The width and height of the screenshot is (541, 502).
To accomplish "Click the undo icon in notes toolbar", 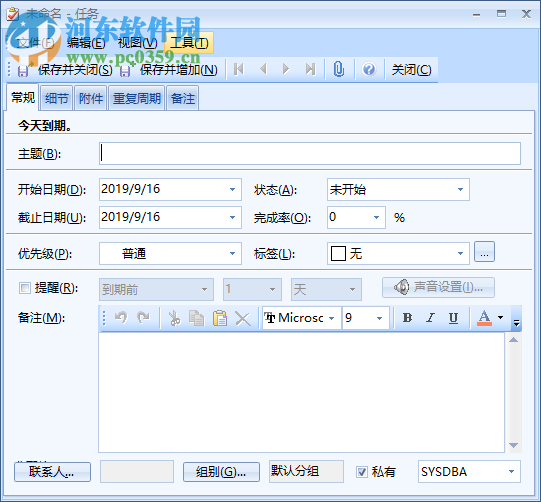I will 121,317.
